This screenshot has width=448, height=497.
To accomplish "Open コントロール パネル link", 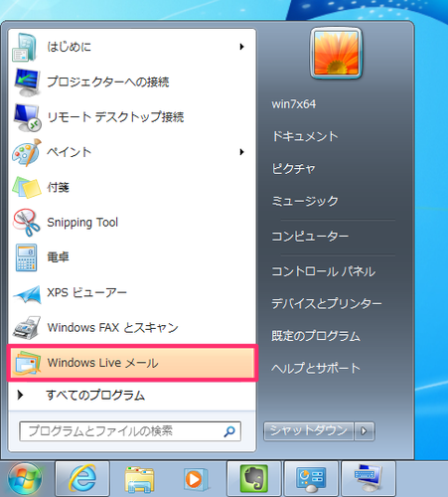I will pos(324,271).
